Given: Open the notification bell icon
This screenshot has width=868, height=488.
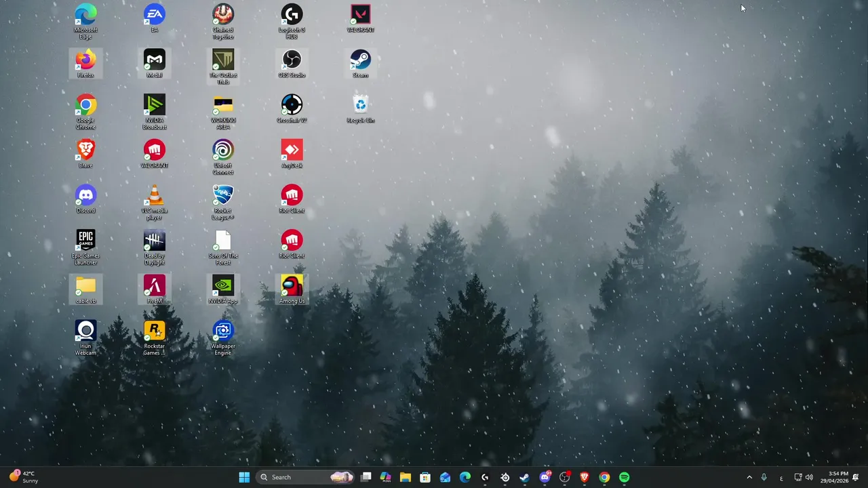Looking at the screenshot, I should click(856, 477).
